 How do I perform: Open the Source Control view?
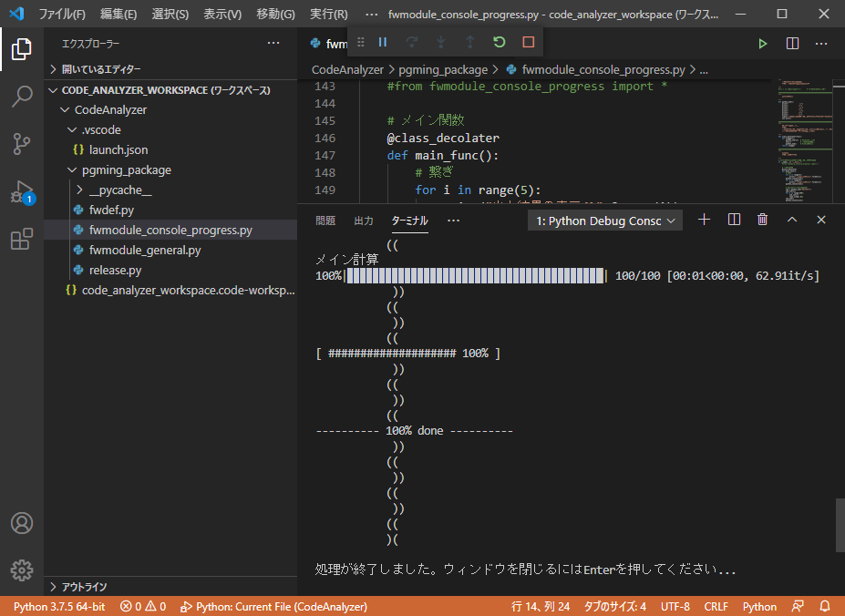(22, 144)
